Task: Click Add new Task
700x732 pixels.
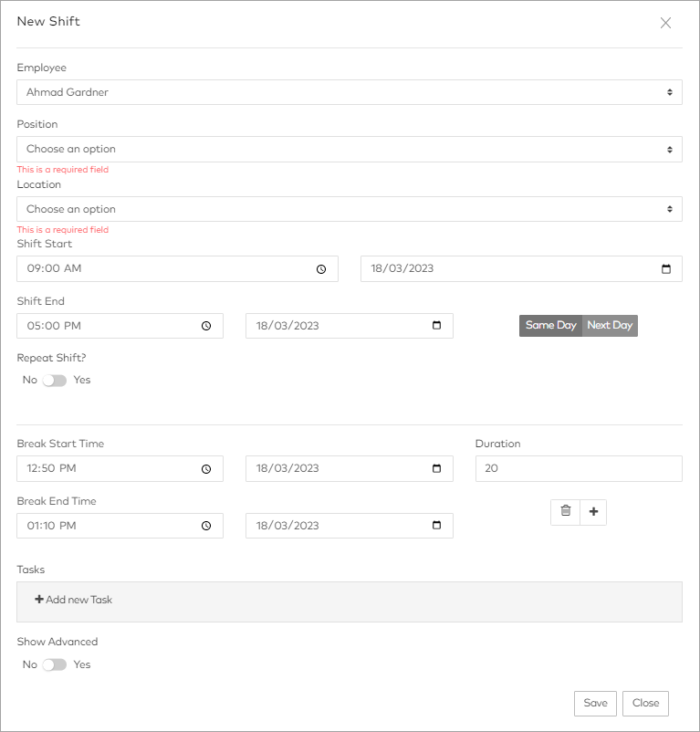Action: click(x=73, y=600)
